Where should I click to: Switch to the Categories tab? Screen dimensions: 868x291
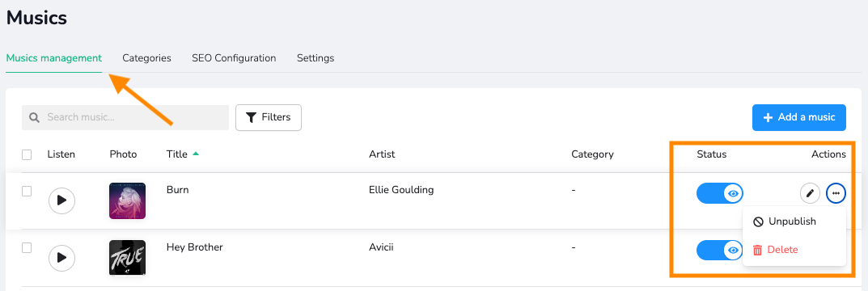[146, 58]
